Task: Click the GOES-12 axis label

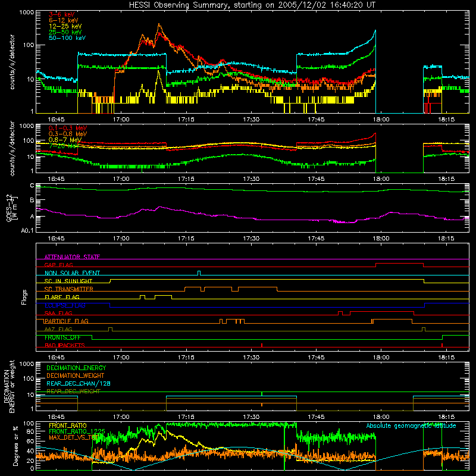Action: point(12,208)
